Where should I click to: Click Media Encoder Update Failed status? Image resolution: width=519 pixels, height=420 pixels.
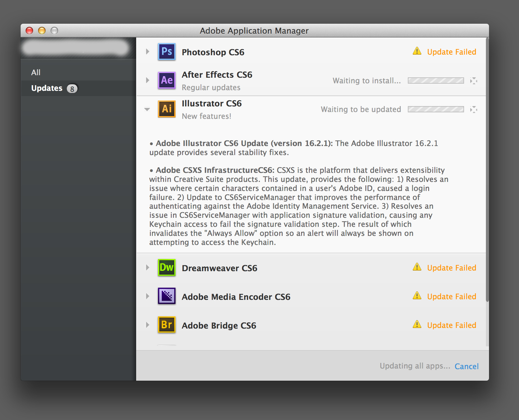452,296
